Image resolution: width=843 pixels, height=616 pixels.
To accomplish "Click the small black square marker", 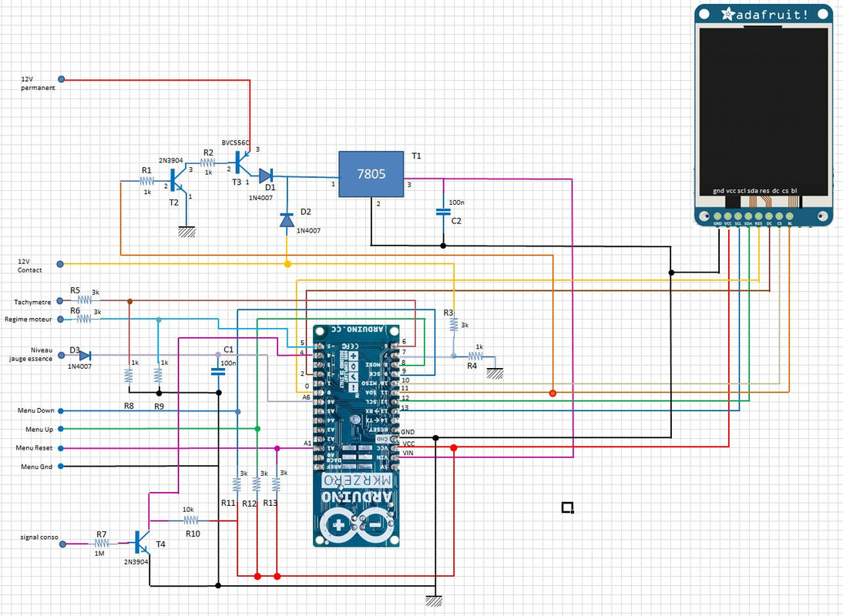I will click(567, 507).
